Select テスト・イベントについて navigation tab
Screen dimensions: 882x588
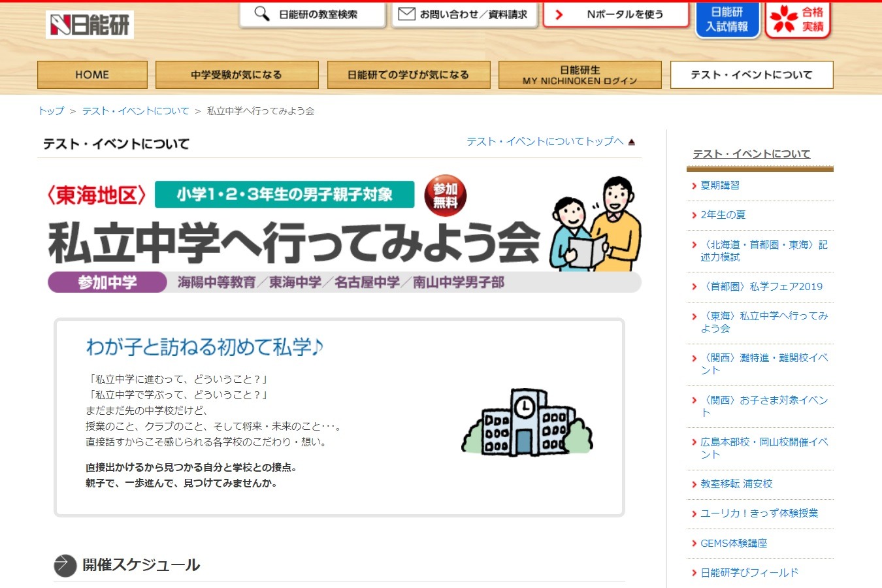point(751,74)
